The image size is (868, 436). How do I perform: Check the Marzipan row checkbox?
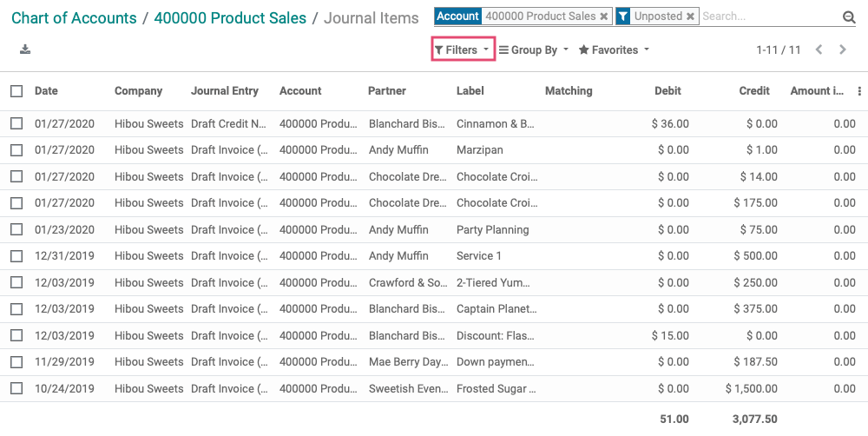click(16, 150)
